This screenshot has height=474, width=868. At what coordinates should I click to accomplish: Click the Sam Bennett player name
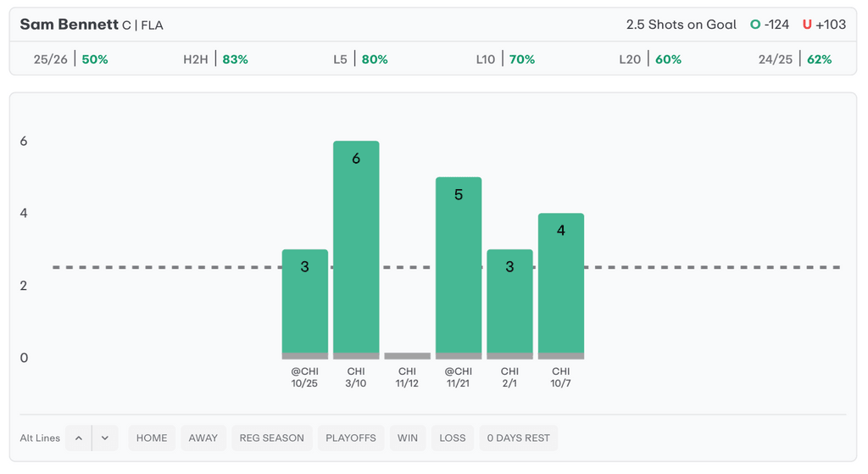pyautogui.click(x=69, y=25)
